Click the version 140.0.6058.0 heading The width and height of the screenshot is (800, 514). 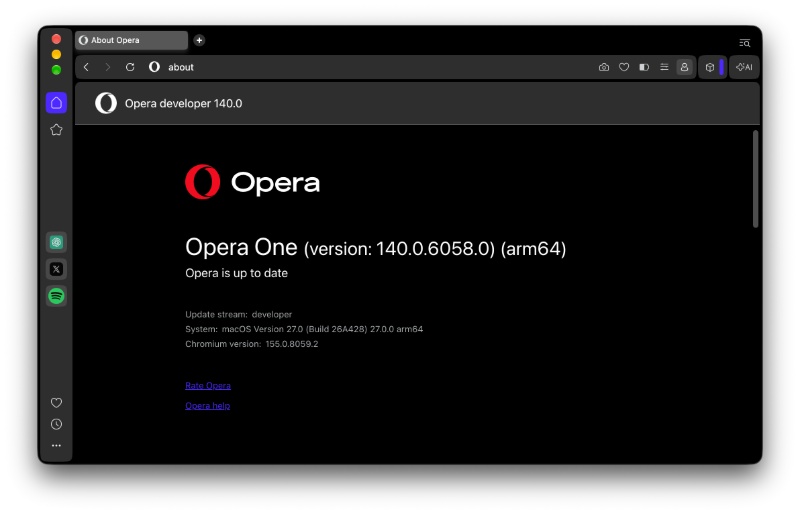coord(376,248)
